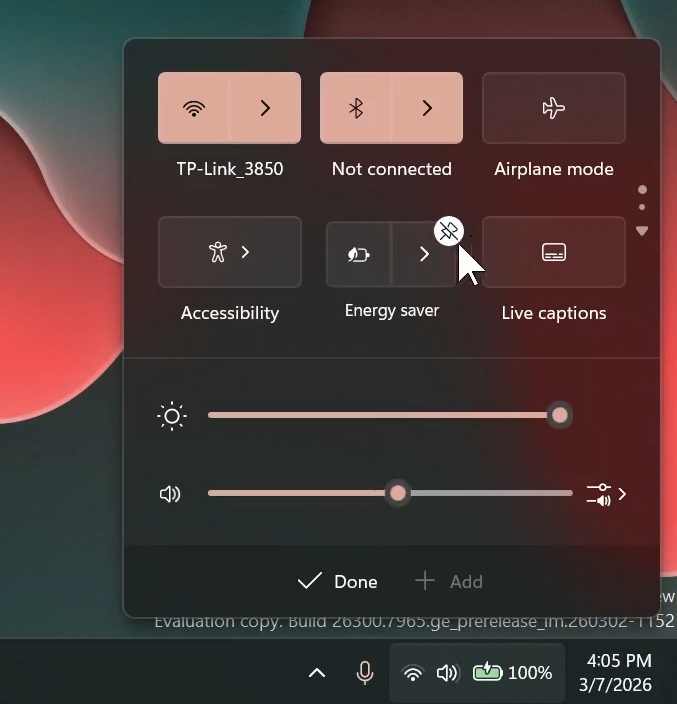Image resolution: width=677 pixels, height=704 pixels.
Task: Unpin the Energy saver tile
Action: point(449,231)
